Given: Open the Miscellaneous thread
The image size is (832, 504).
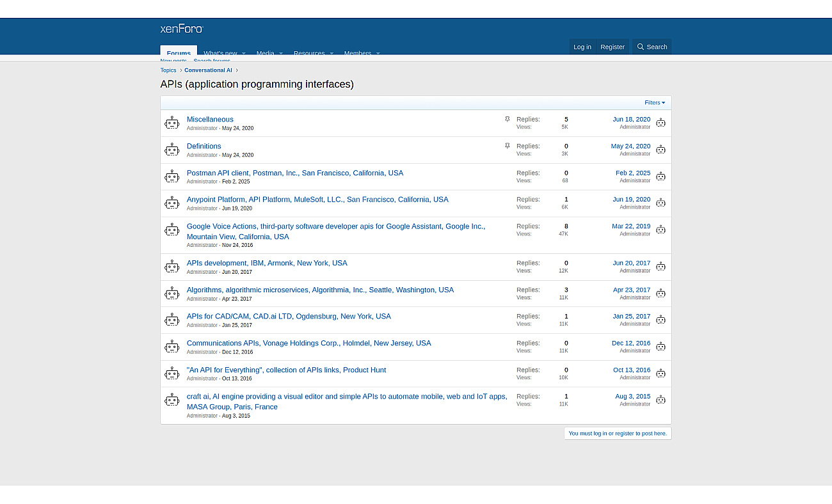Looking at the screenshot, I should click(x=210, y=120).
